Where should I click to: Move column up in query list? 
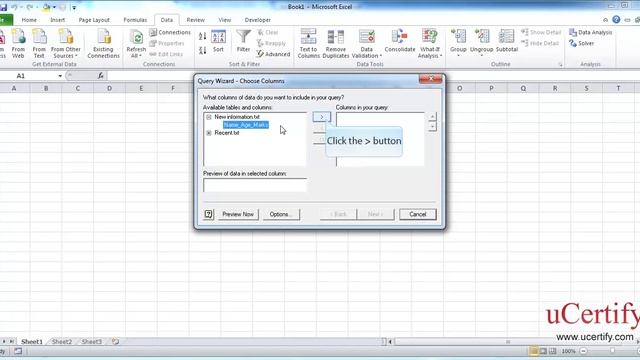432,117
